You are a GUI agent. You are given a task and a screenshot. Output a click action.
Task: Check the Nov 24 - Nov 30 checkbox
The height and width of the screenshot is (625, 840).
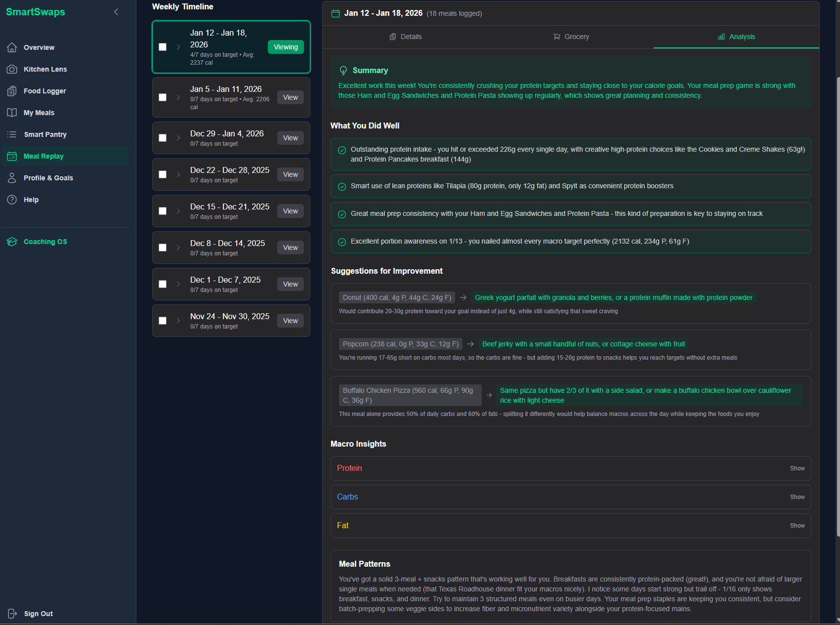click(x=163, y=321)
